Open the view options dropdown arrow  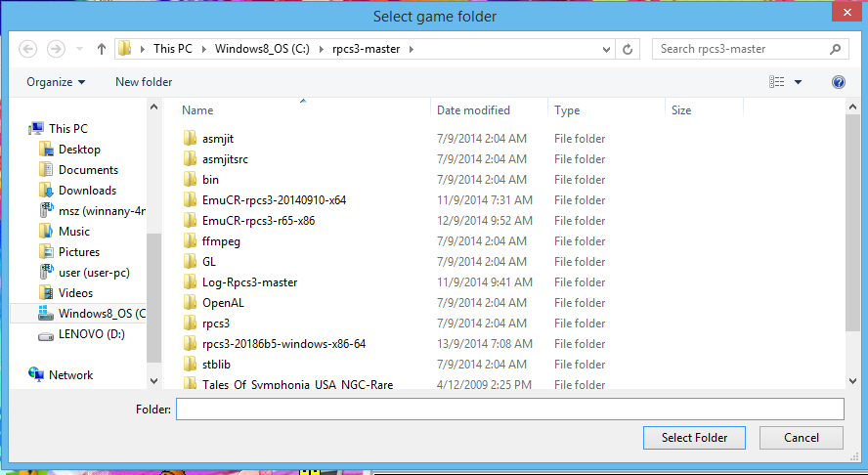pos(799,82)
